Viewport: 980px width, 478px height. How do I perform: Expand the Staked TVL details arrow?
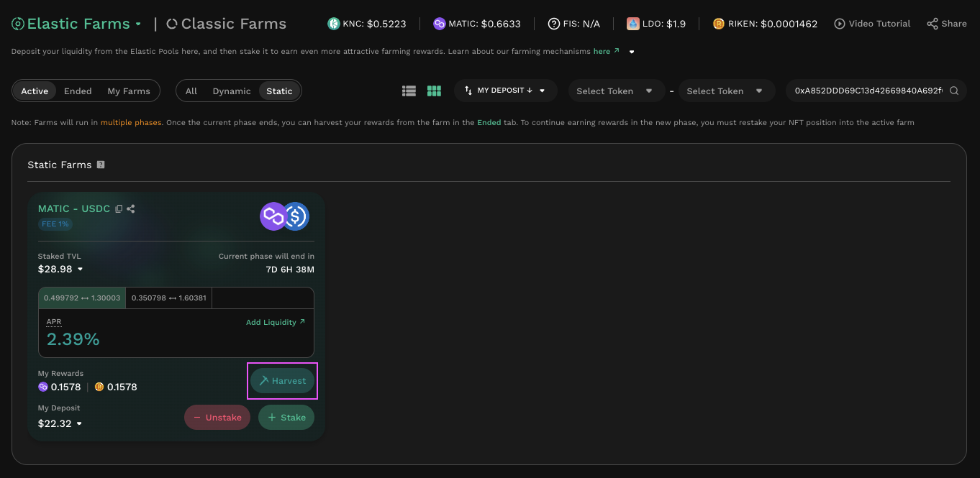coord(81,270)
